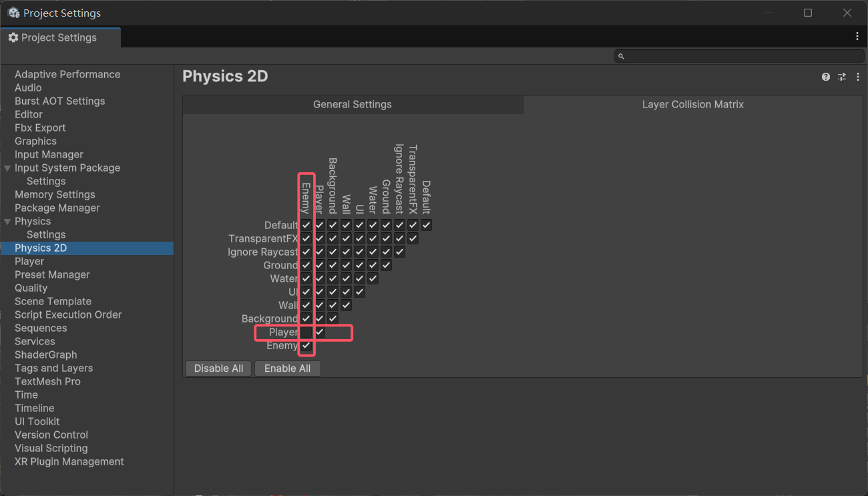Focus the settings search field
Viewport: 868px width, 496px height.
(739, 57)
